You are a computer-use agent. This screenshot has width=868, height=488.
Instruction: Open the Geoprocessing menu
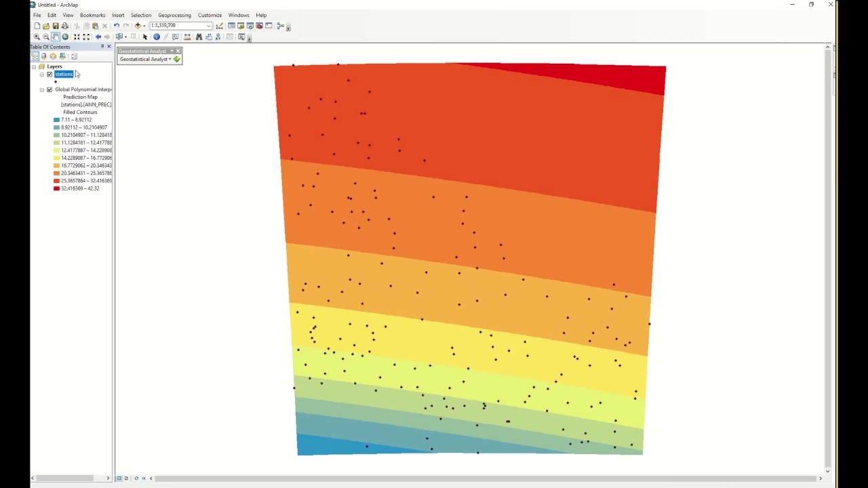(174, 15)
